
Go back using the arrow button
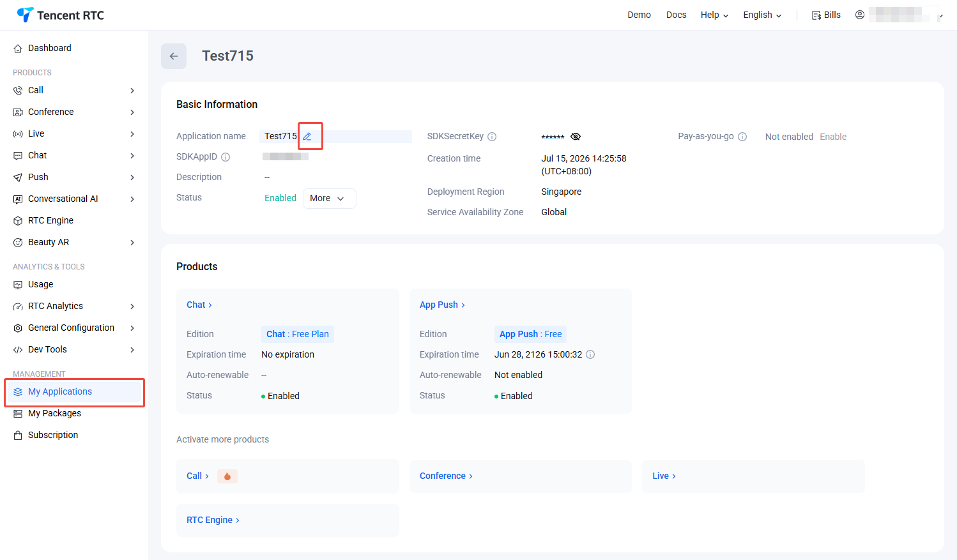click(174, 56)
